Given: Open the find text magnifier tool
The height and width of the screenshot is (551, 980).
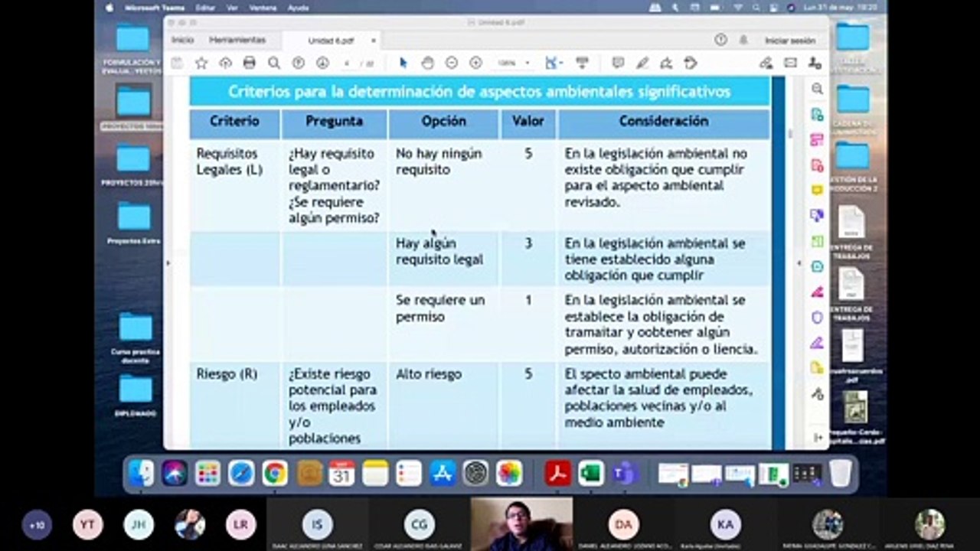Looking at the screenshot, I should (x=273, y=63).
